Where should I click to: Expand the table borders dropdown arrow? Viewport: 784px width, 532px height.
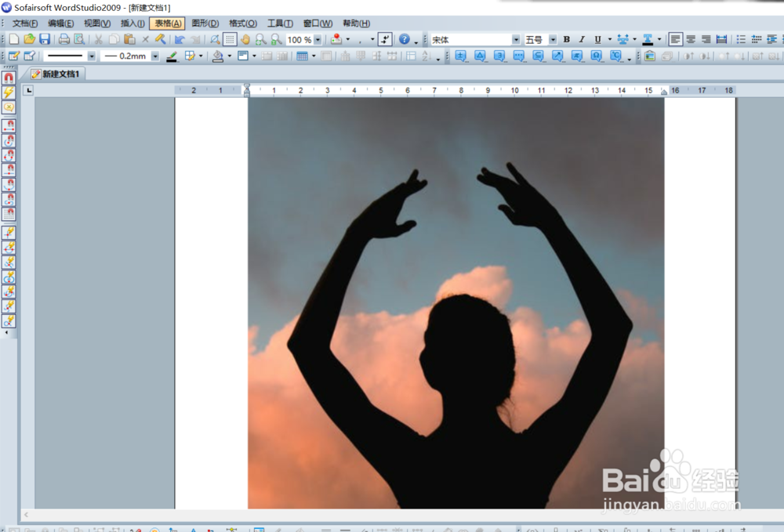click(x=201, y=56)
